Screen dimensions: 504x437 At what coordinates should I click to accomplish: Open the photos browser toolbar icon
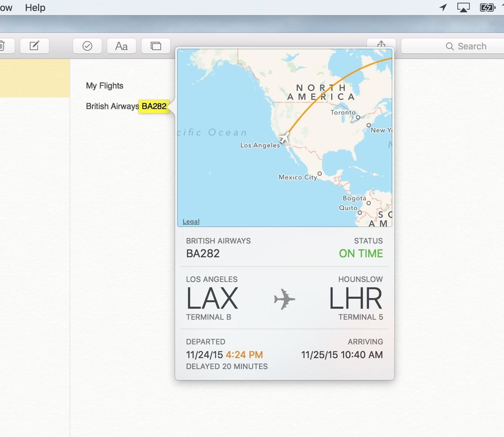(x=156, y=46)
